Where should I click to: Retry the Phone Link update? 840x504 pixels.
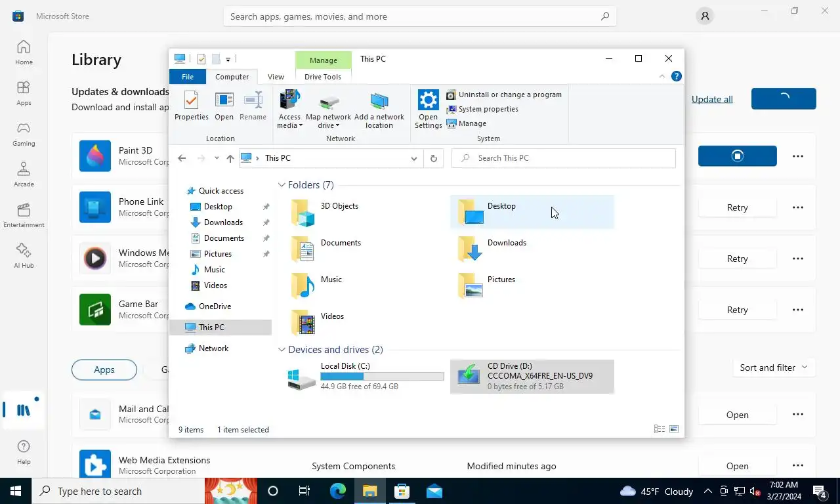738,207
